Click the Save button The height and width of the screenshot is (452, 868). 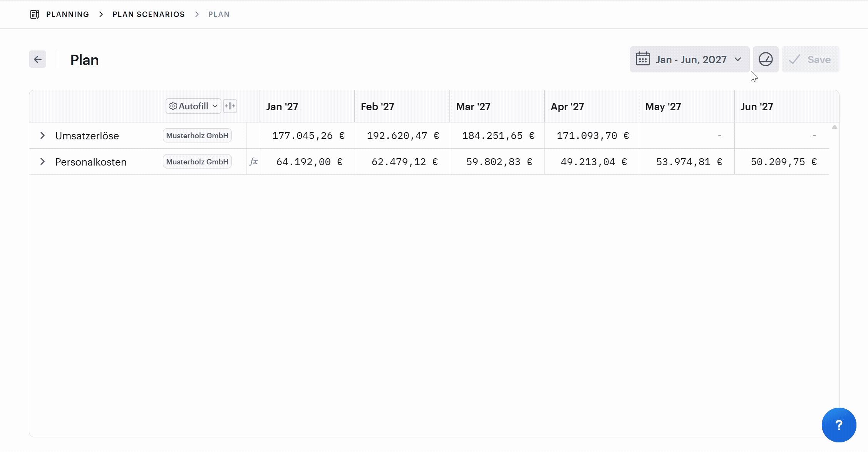pos(810,59)
